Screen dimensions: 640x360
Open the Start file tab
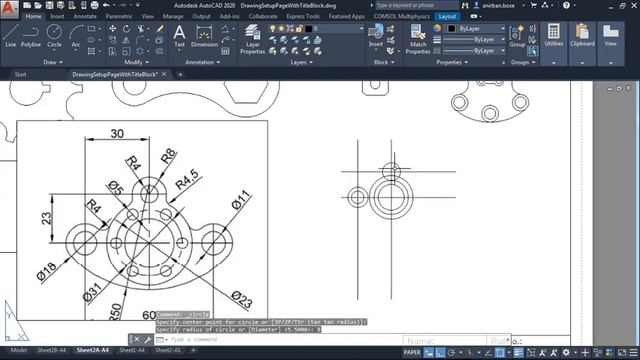click(x=20, y=74)
